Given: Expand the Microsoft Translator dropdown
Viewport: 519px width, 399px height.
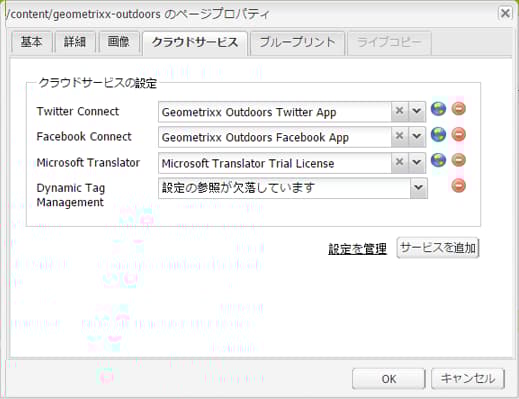Looking at the screenshot, I should [417, 162].
